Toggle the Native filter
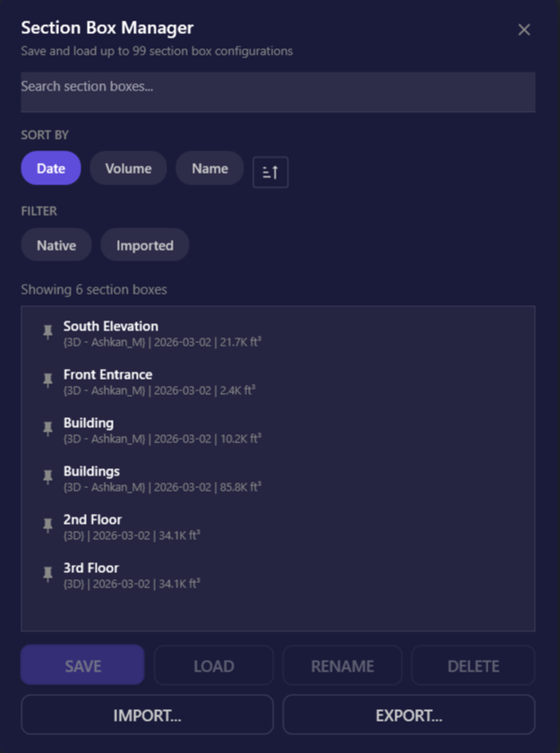The image size is (560, 753). coord(55,244)
